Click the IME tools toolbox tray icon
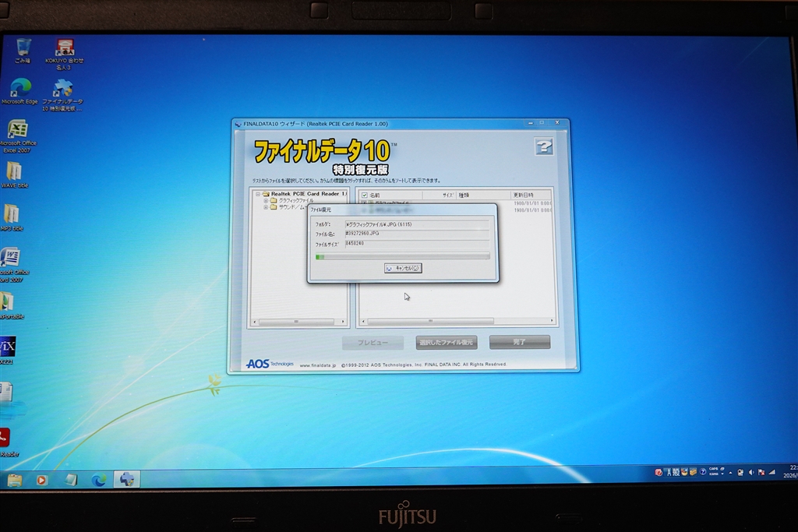Screen dimensions: 798x532 point(693,472)
